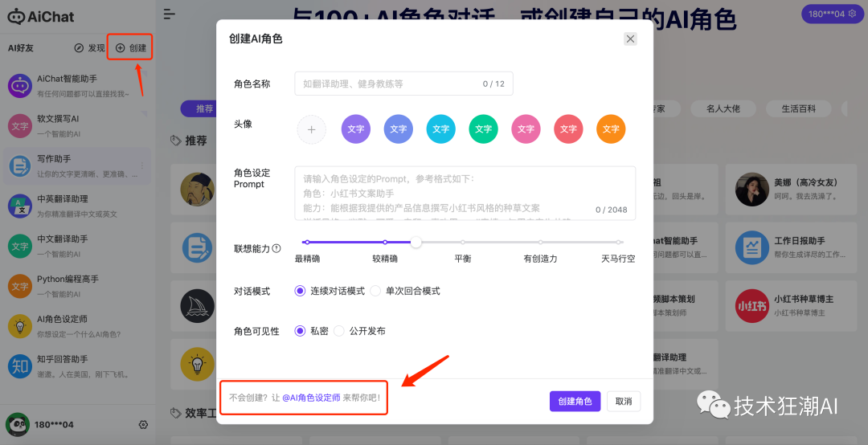Switch to 推荐 category tab

click(199, 108)
